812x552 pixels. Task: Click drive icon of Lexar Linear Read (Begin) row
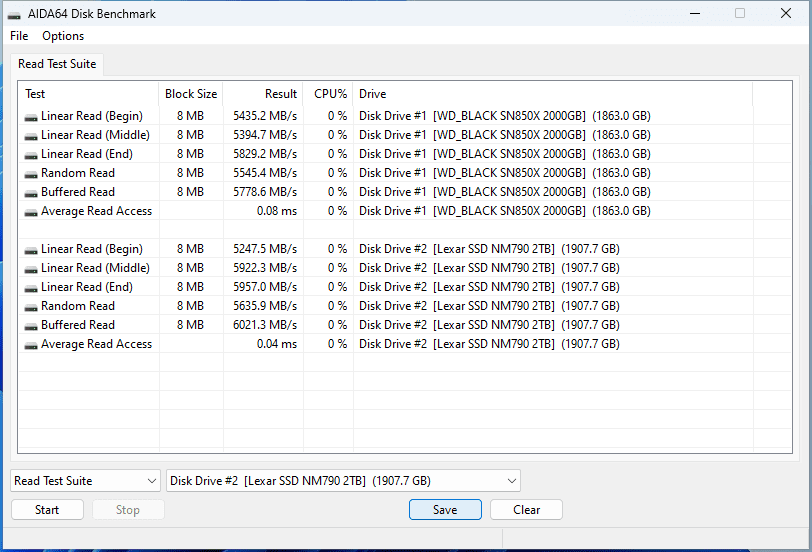click(x=31, y=250)
